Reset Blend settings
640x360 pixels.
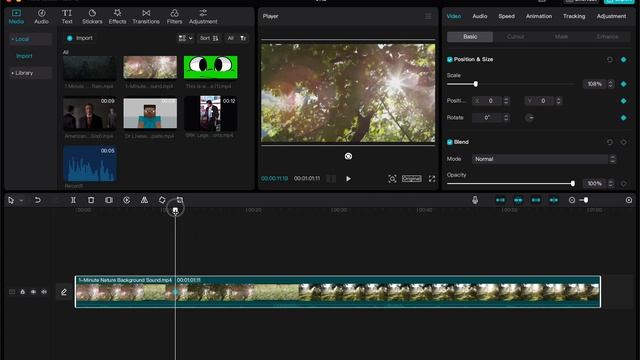tap(610, 142)
